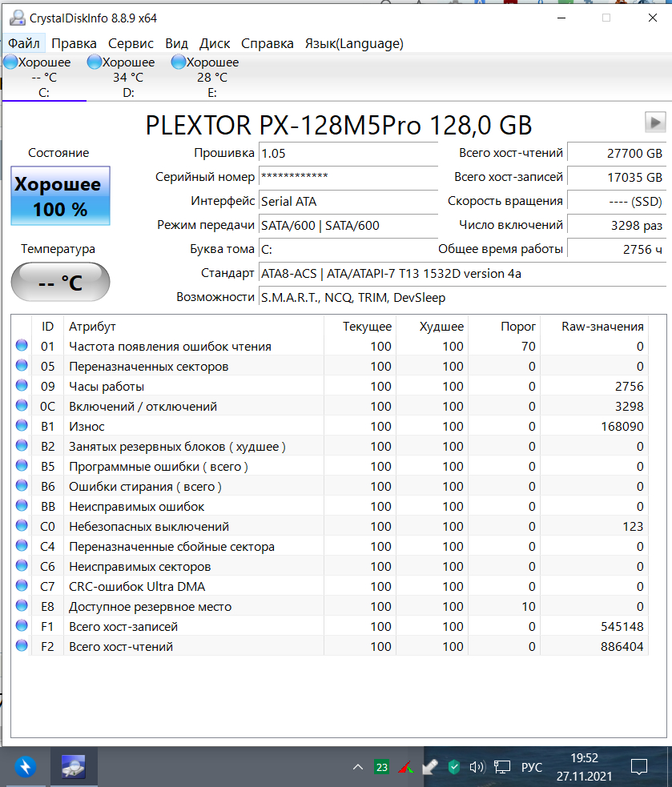Click raw value 886404
The width and height of the screenshot is (672, 787).
pos(622,646)
